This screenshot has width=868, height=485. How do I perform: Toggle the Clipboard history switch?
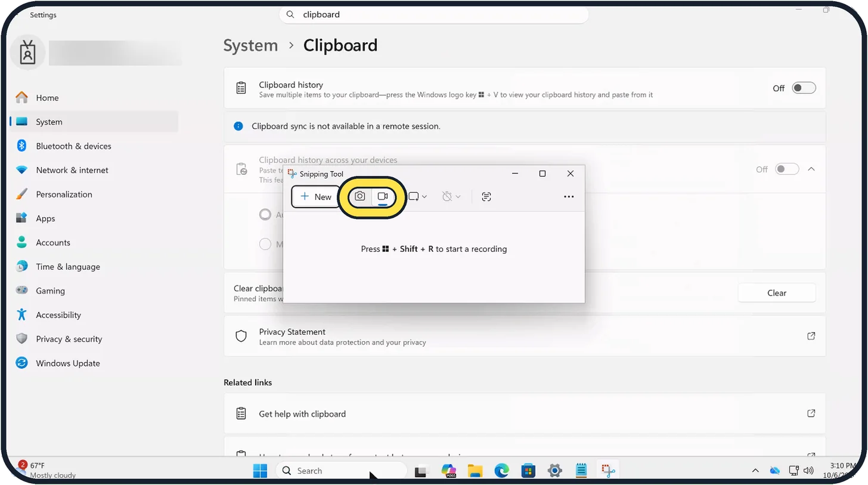(x=804, y=88)
